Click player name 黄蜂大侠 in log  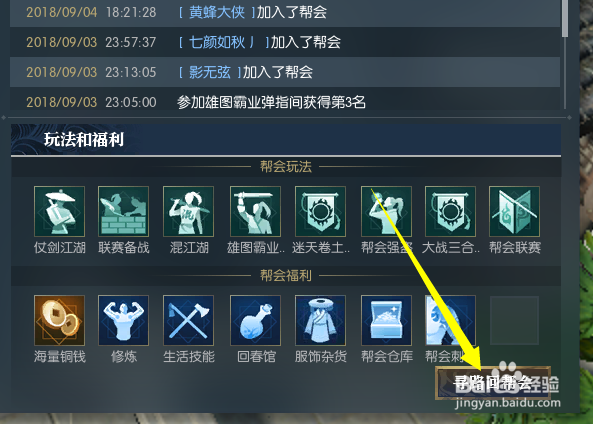[217, 12]
